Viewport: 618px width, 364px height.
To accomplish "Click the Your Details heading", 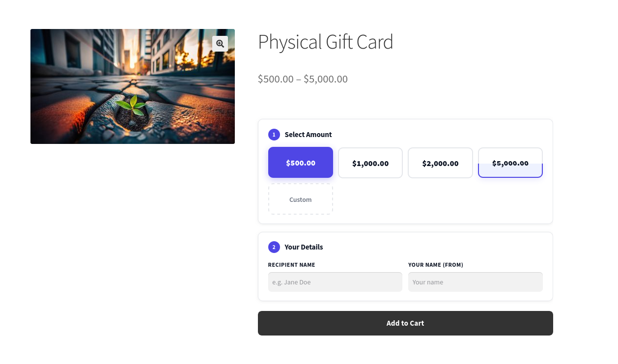I will coord(304,247).
